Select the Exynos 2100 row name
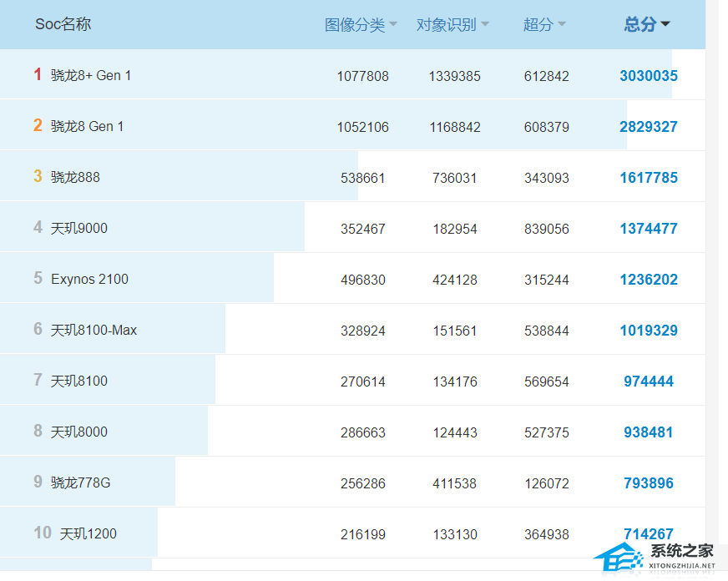The height and width of the screenshot is (581, 728). click(x=89, y=279)
